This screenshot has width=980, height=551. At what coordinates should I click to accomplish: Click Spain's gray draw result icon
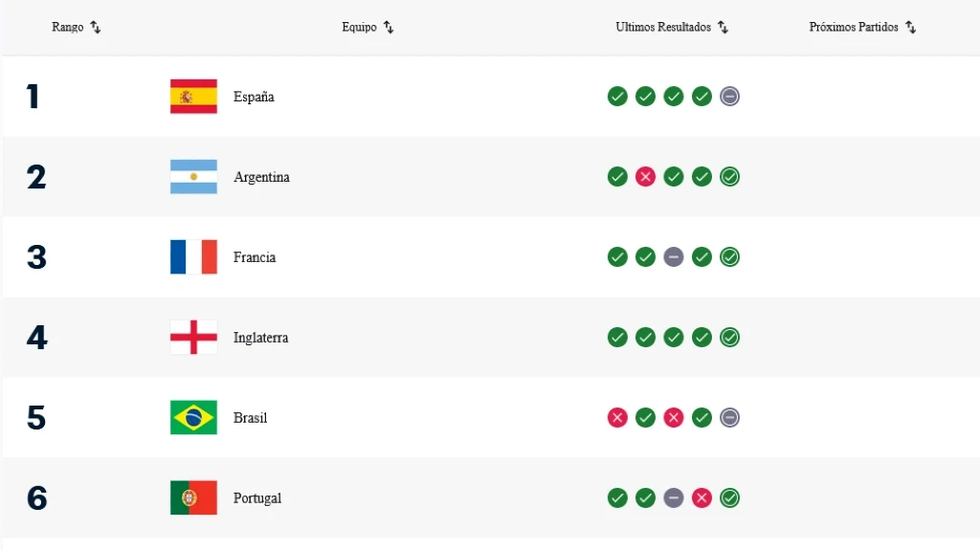pyautogui.click(x=730, y=97)
